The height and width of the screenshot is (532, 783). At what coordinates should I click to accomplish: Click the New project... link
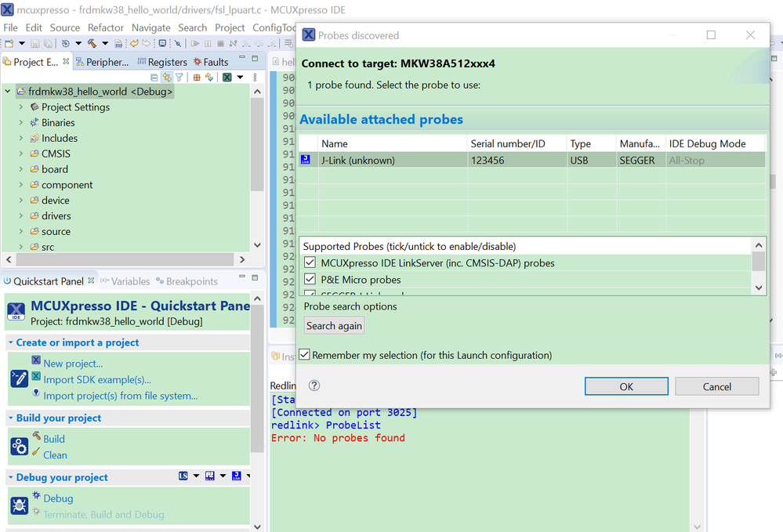pos(73,364)
